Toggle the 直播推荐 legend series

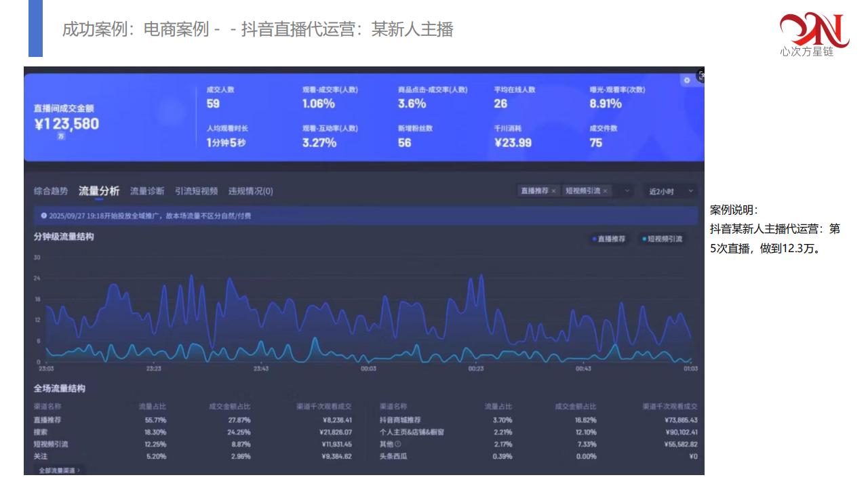coord(608,239)
